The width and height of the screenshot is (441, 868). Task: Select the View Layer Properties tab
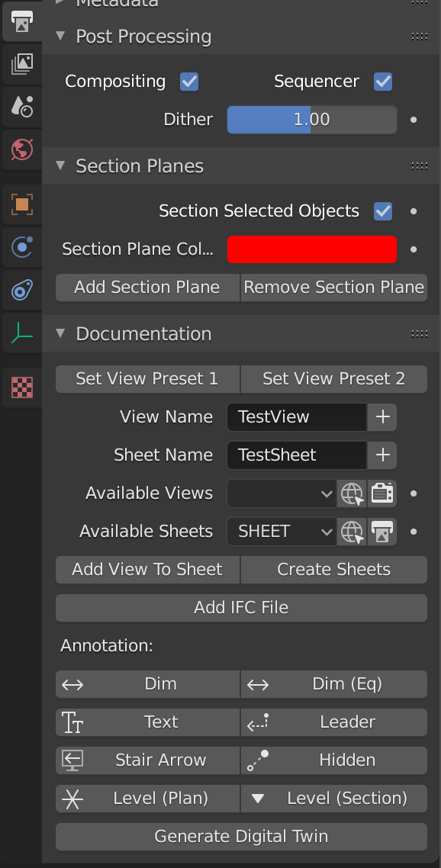[21, 64]
